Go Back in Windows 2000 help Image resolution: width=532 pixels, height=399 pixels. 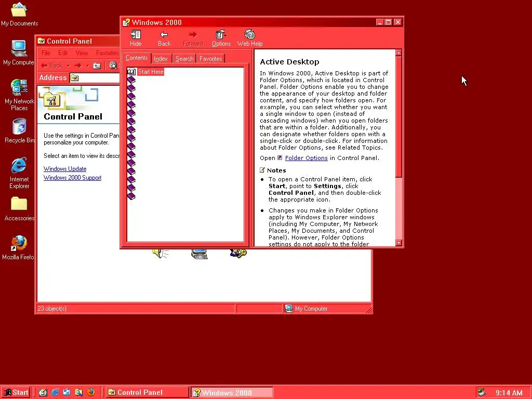[x=164, y=38]
